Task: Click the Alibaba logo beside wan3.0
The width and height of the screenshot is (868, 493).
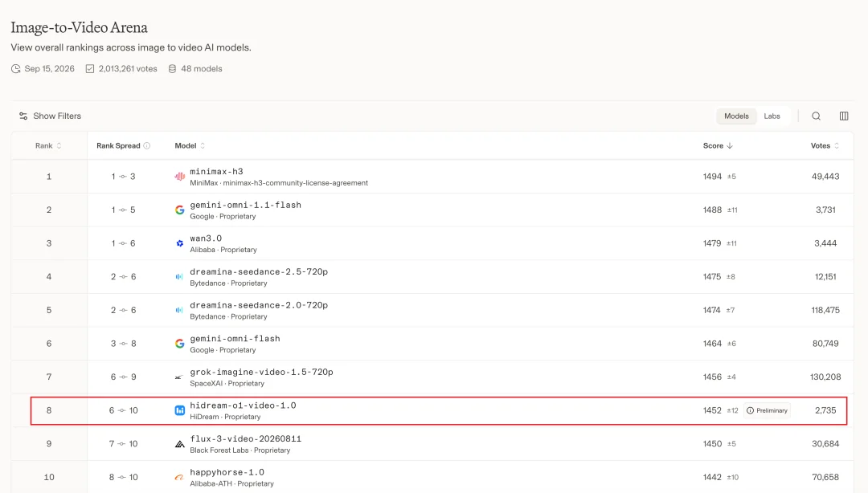Action: click(x=179, y=243)
